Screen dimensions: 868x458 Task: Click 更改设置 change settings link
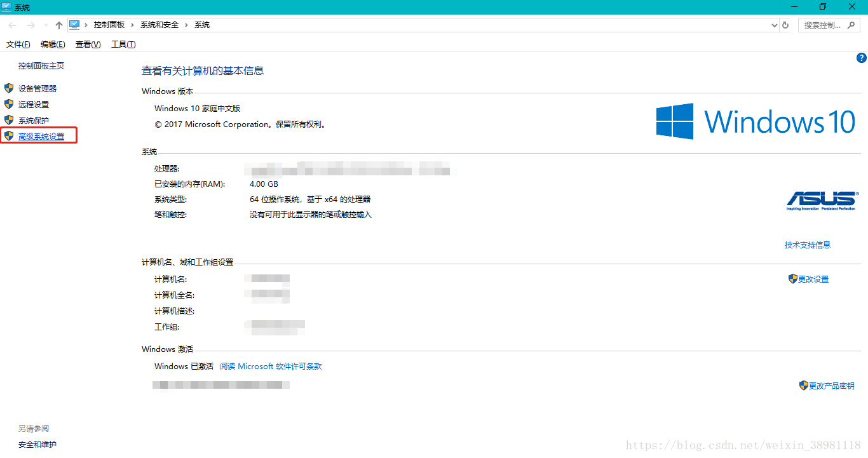click(813, 279)
